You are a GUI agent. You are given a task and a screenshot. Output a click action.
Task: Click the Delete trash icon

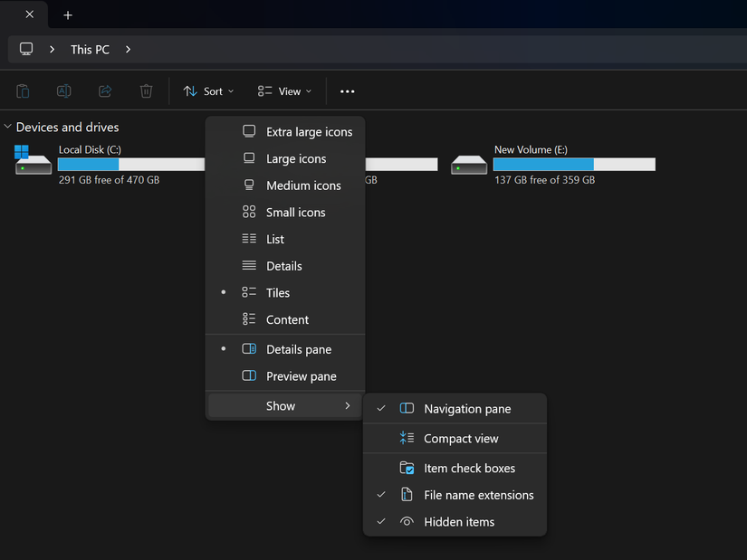point(146,90)
